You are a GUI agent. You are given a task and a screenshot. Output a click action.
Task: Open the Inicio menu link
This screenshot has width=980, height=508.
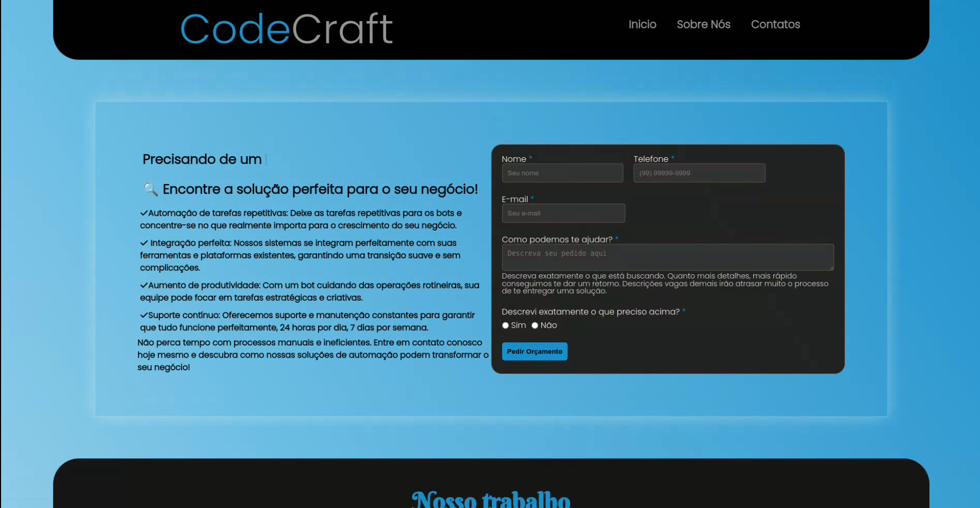click(642, 24)
